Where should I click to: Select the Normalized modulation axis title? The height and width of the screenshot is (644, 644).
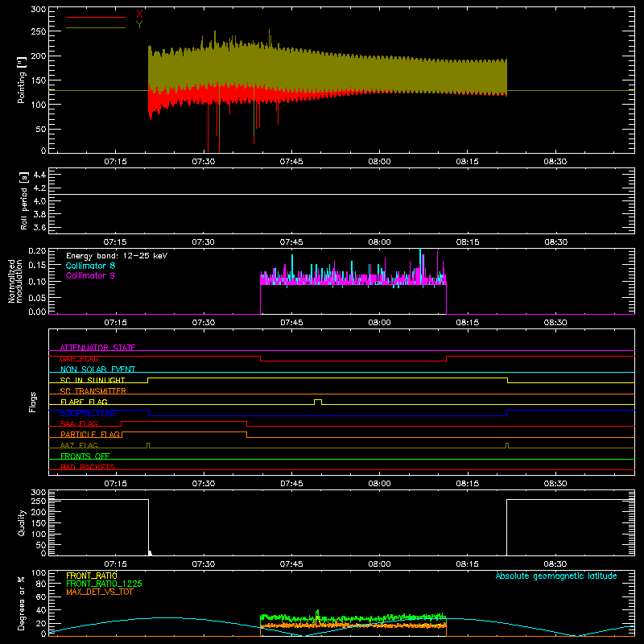[15, 281]
